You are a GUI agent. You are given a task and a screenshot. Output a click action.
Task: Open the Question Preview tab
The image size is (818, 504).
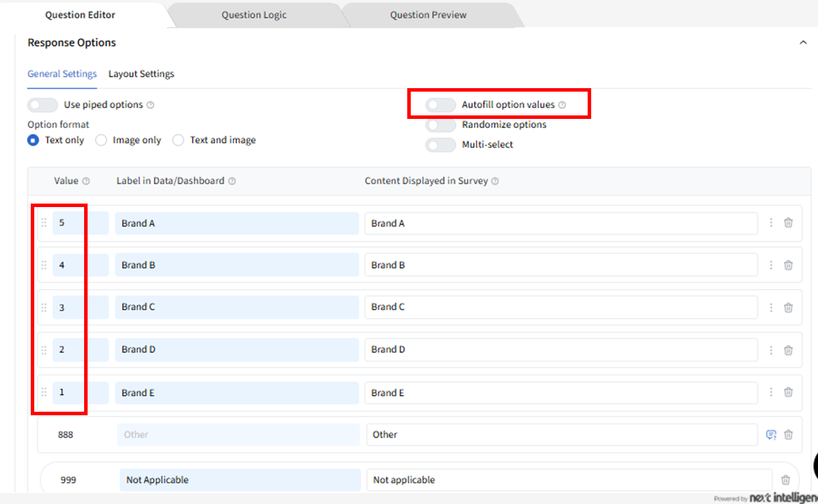pos(428,15)
